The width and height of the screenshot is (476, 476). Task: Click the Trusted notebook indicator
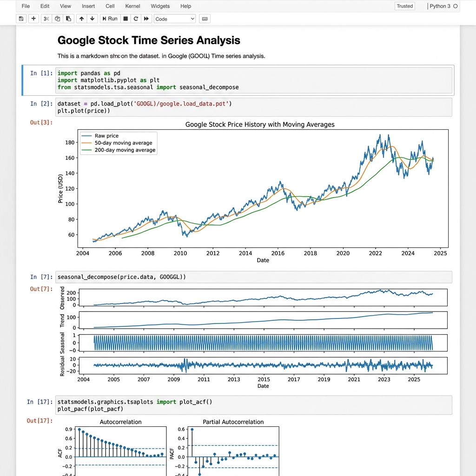click(405, 6)
